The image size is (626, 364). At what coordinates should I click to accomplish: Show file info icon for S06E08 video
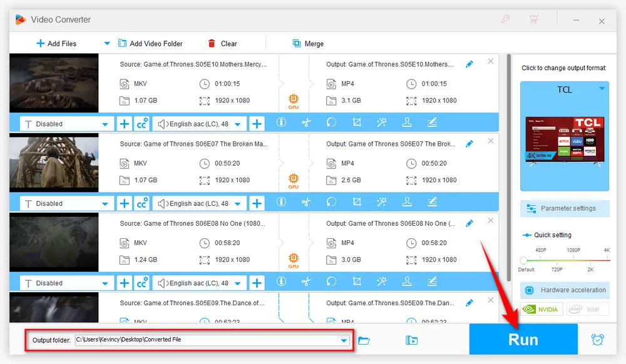281,282
